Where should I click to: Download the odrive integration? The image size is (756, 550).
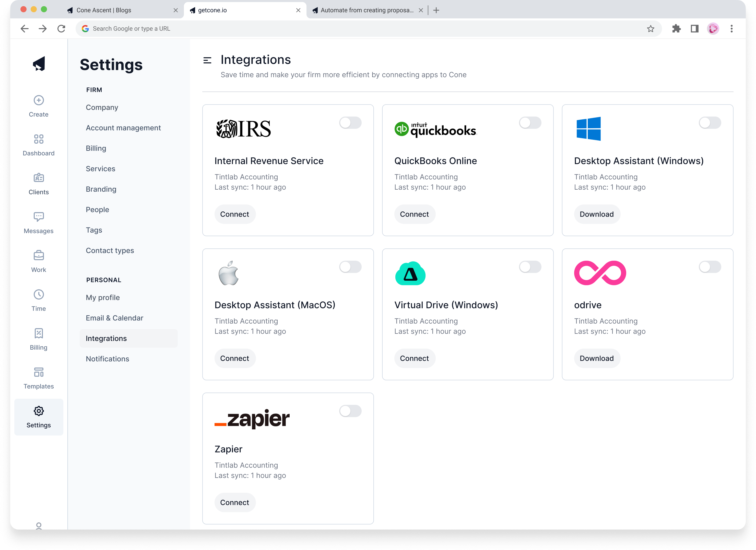[x=596, y=358]
